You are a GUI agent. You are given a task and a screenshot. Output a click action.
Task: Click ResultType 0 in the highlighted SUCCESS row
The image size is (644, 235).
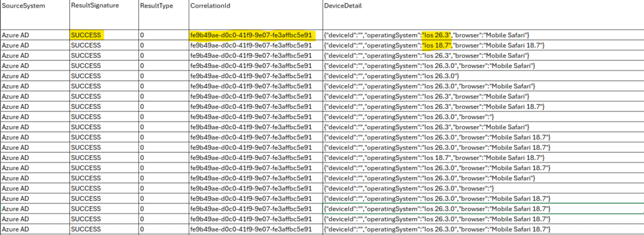click(164, 35)
